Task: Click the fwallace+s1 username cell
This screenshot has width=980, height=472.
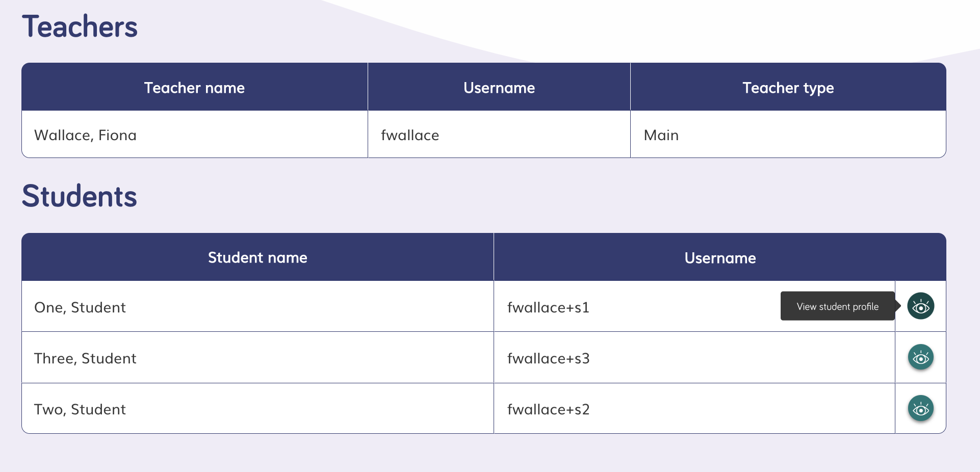Action: click(x=694, y=306)
